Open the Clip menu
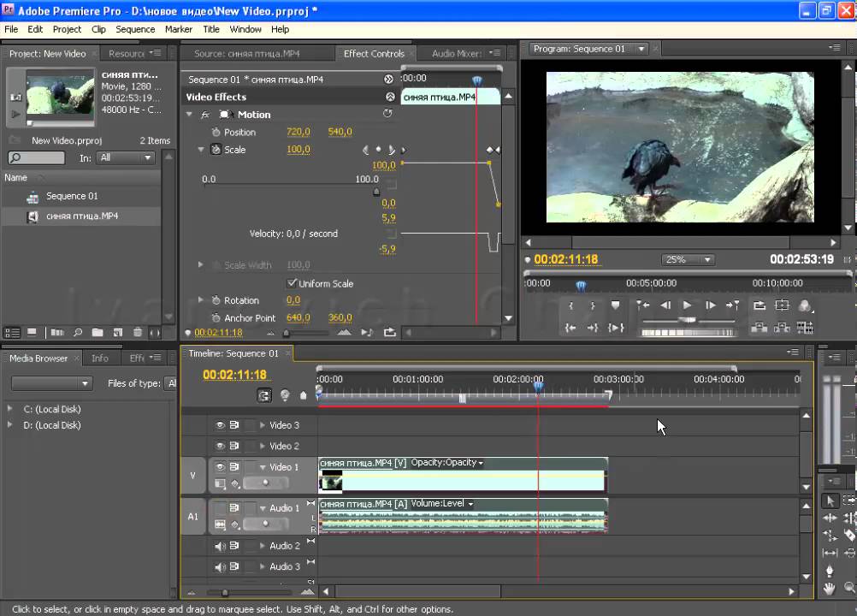The width and height of the screenshot is (857, 616). (98, 29)
